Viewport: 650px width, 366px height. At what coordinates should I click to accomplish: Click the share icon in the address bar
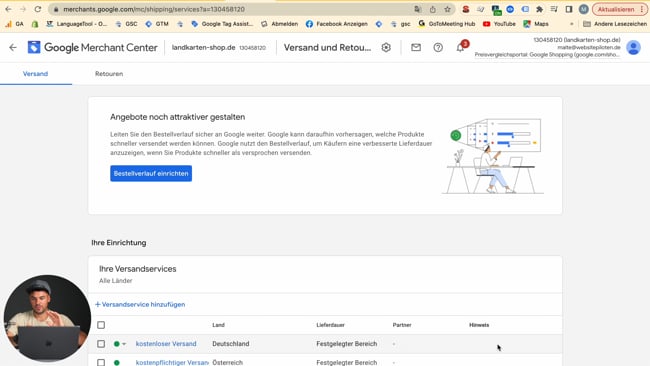(432, 9)
